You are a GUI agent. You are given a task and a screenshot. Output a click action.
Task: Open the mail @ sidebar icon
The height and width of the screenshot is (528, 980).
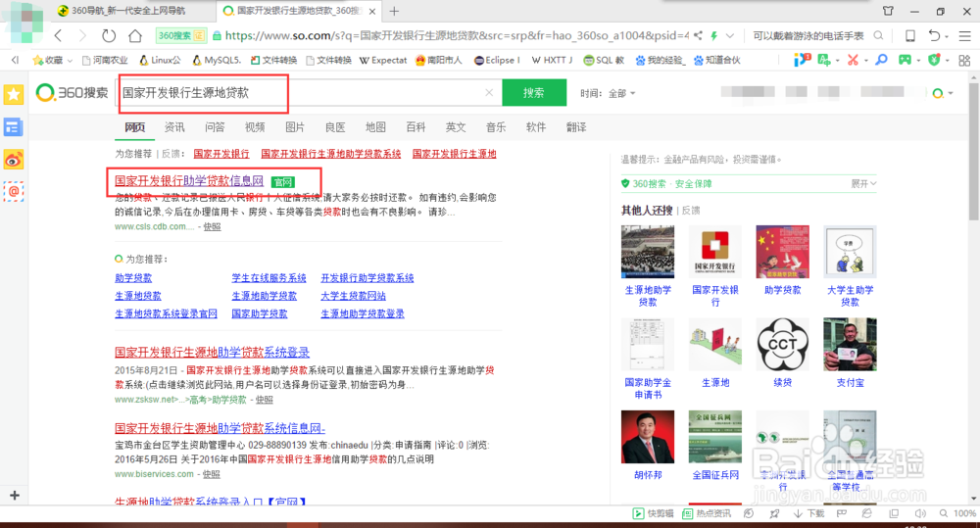click(x=13, y=191)
